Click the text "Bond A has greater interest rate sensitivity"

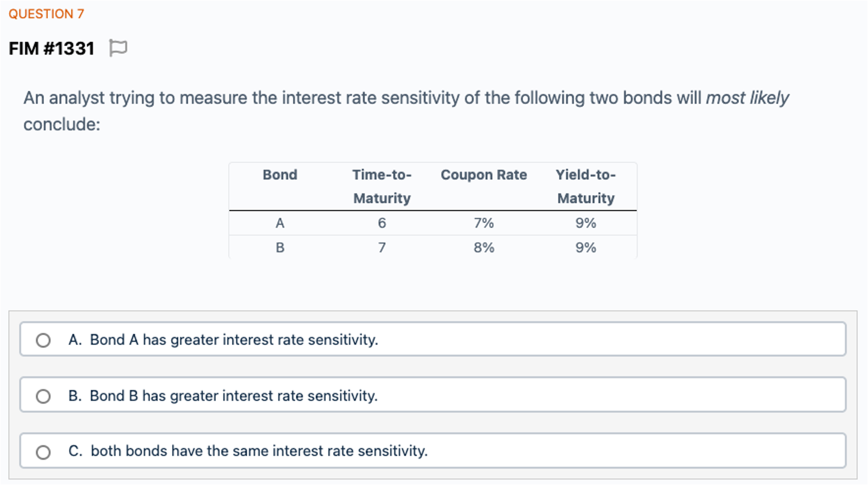coord(234,340)
